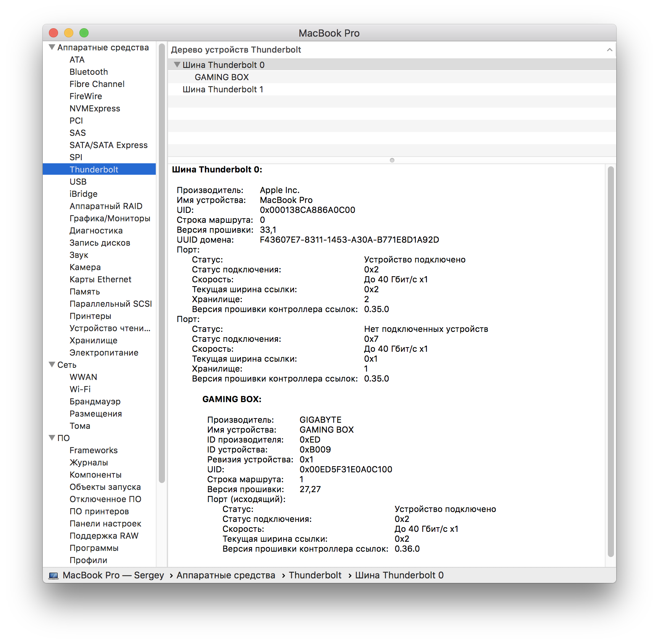The width and height of the screenshot is (659, 644).
Task: Open Графика/Мониторы section
Action: 110,218
